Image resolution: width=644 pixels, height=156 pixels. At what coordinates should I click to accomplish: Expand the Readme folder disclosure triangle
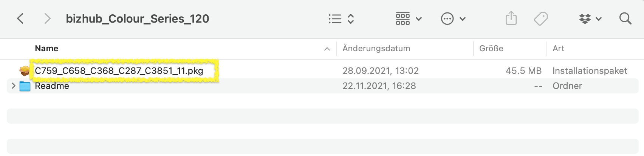pos(14,86)
